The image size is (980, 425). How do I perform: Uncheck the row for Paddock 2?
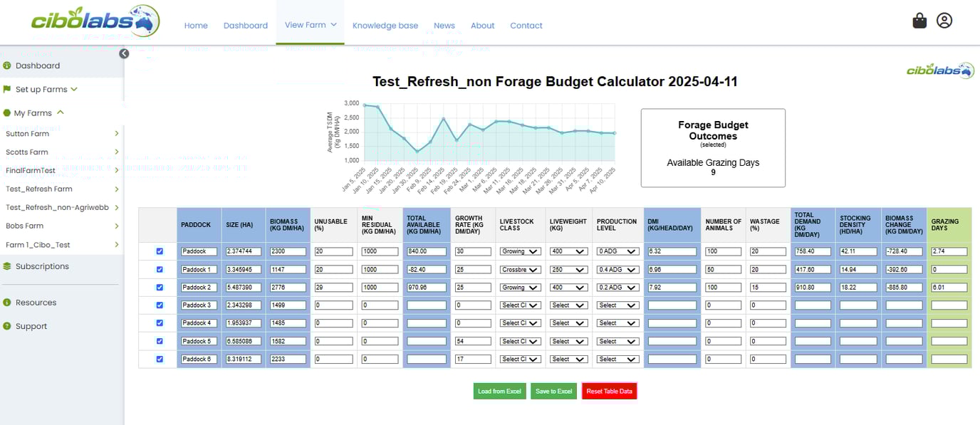tap(158, 287)
